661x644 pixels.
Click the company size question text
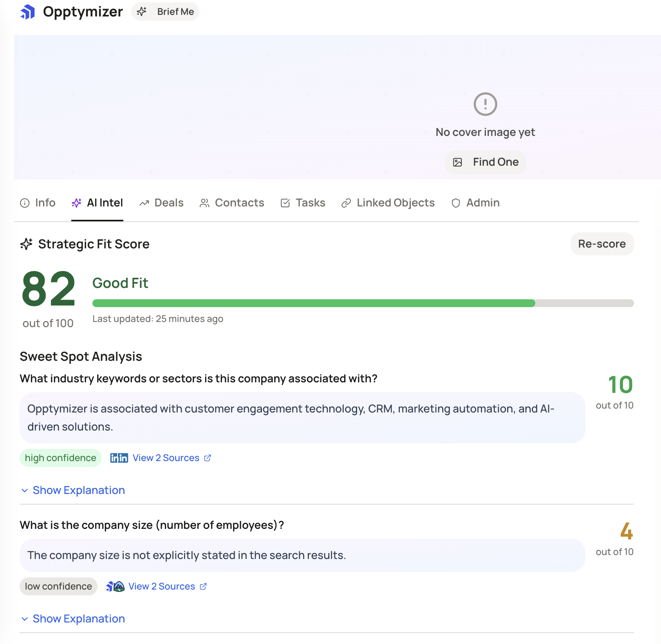point(152,525)
